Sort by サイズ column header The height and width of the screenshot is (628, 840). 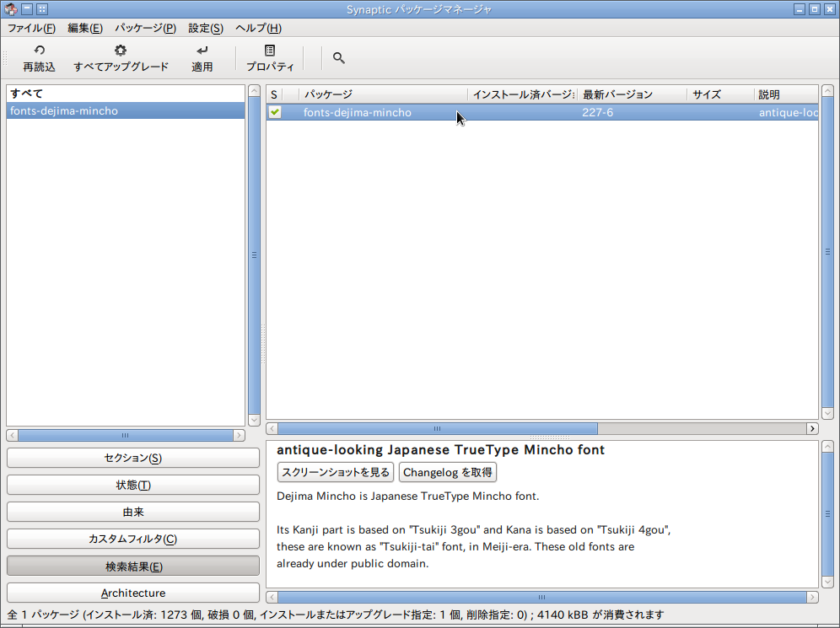(720, 94)
